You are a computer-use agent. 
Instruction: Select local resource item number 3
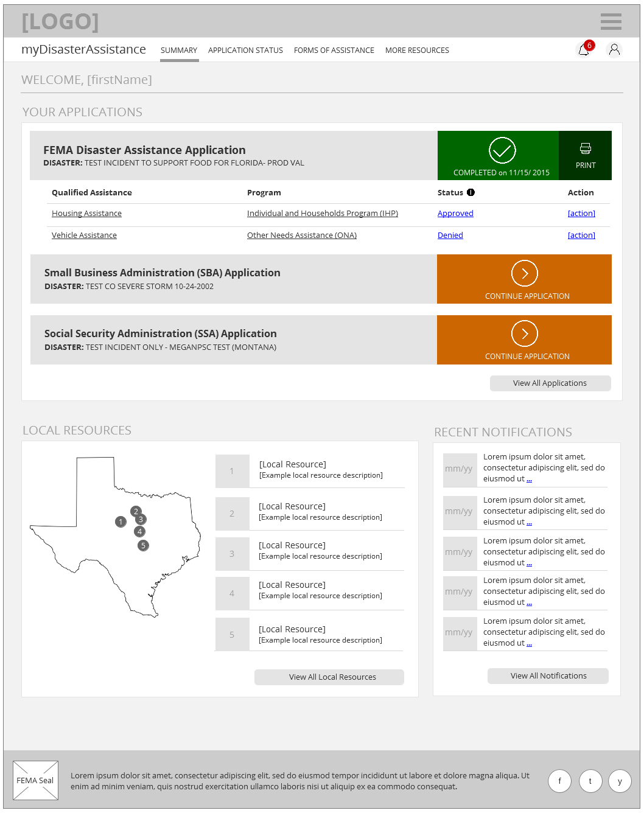click(x=310, y=553)
